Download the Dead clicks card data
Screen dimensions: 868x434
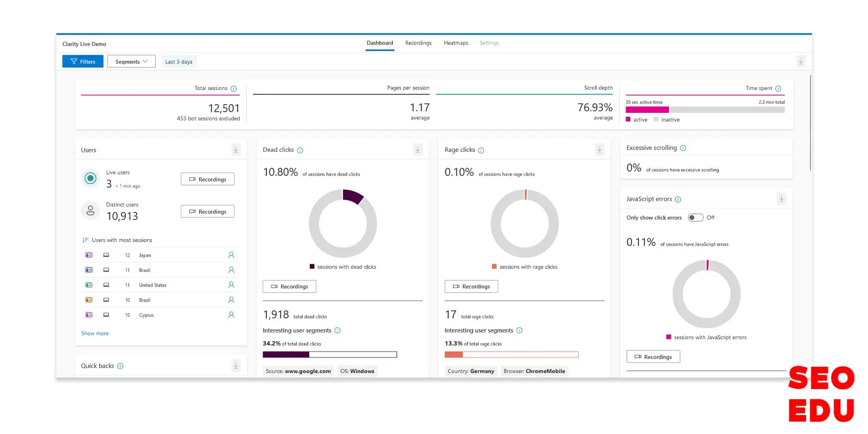418,150
